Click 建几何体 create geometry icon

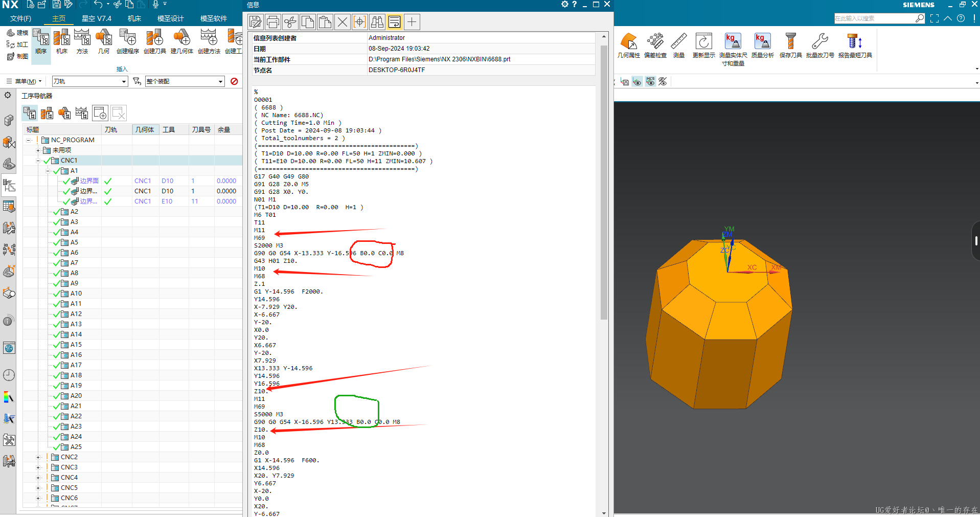(x=182, y=42)
